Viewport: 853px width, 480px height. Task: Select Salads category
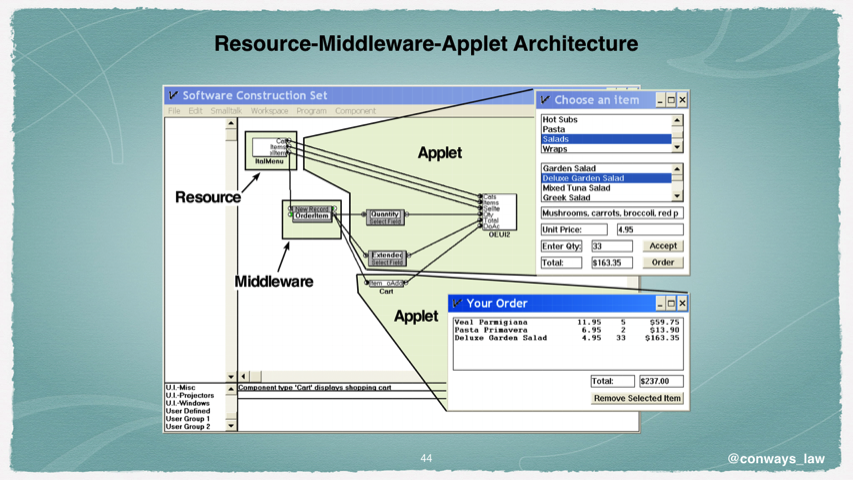coord(606,139)
